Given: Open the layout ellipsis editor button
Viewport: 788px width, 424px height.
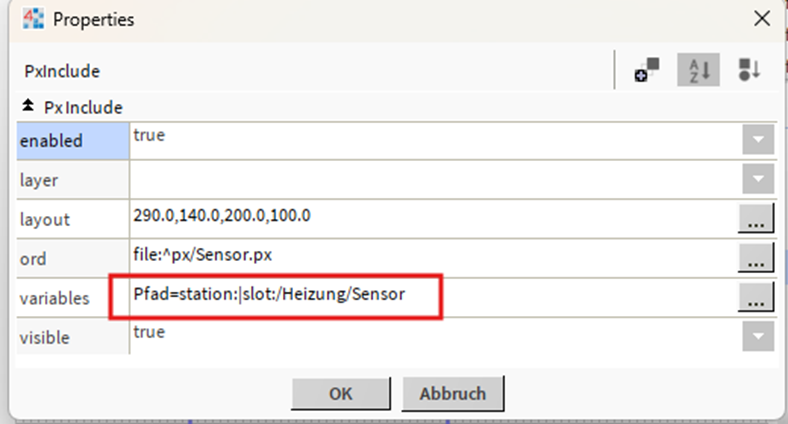Looking at the screenshot, I should point(755,218).
